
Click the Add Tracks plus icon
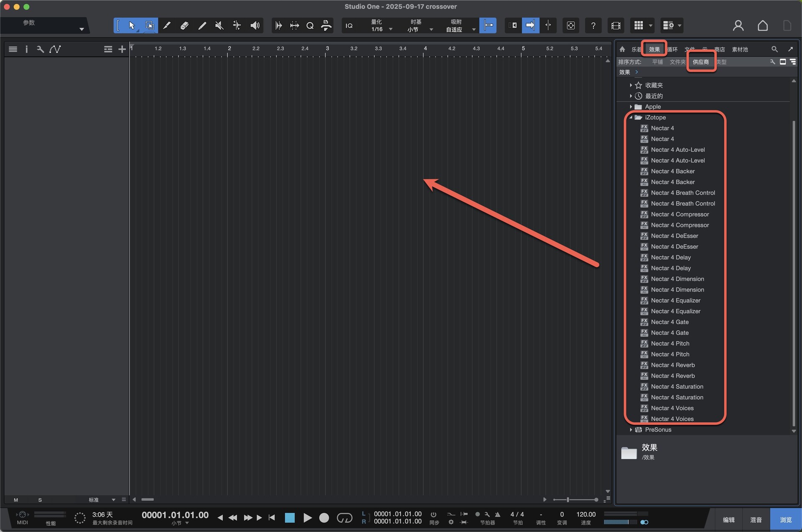[122, 49]
